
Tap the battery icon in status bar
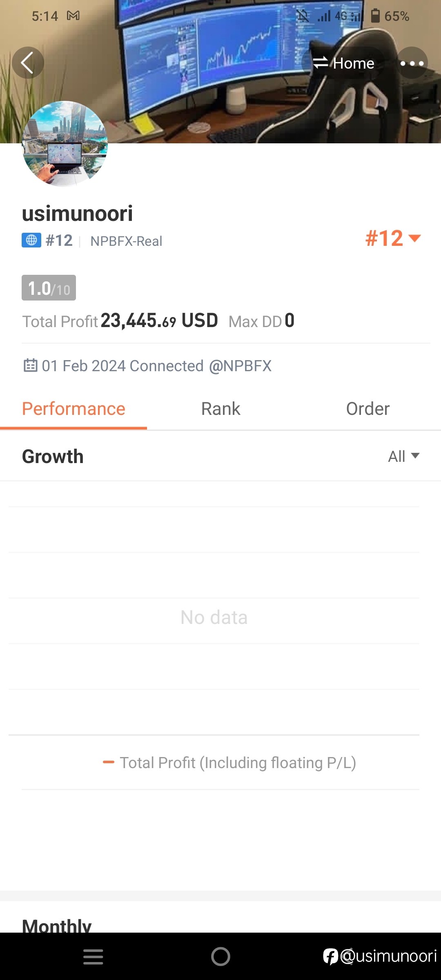pos(375,16)
